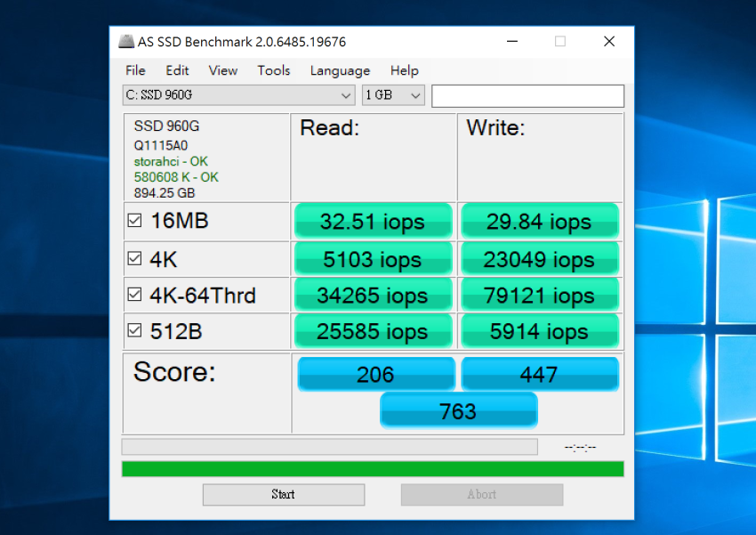Open the Help menu

tap(404, 70)
